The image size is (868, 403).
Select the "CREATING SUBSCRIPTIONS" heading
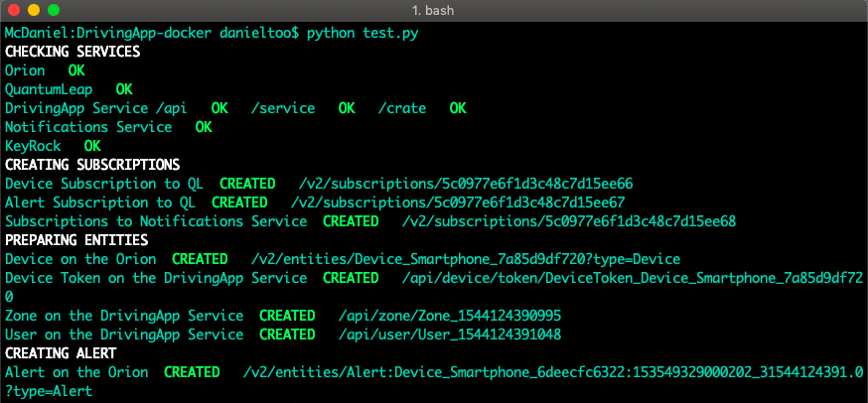(92, 165)
